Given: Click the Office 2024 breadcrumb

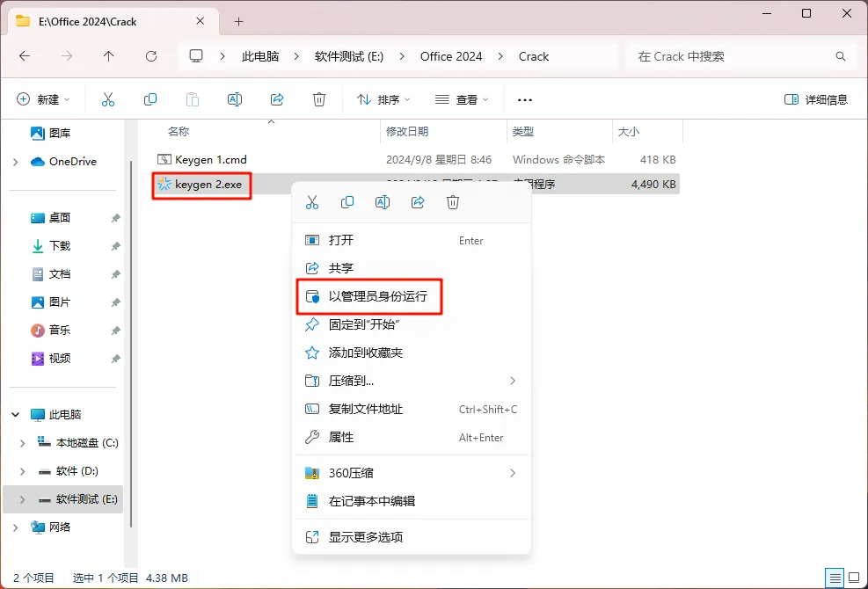Looking at the screenshot, I should pyautogui.click(x=451, y=56).
